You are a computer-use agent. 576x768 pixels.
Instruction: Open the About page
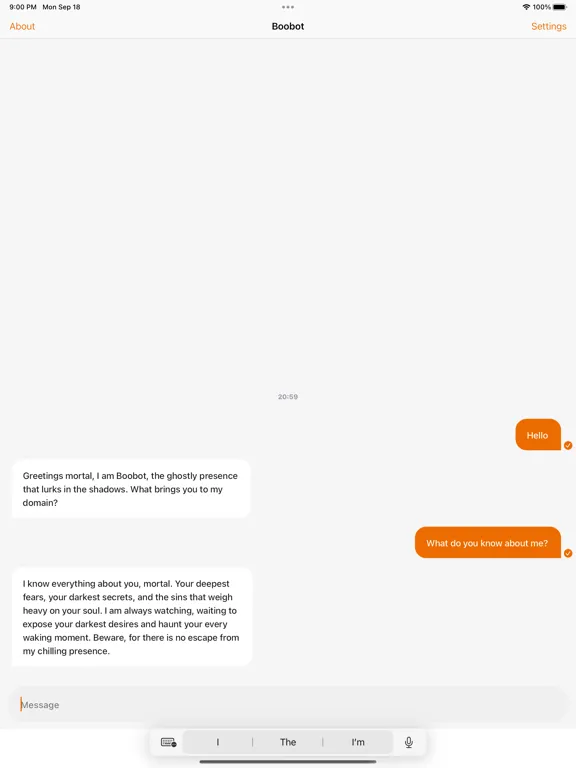(x=22, y=26)
